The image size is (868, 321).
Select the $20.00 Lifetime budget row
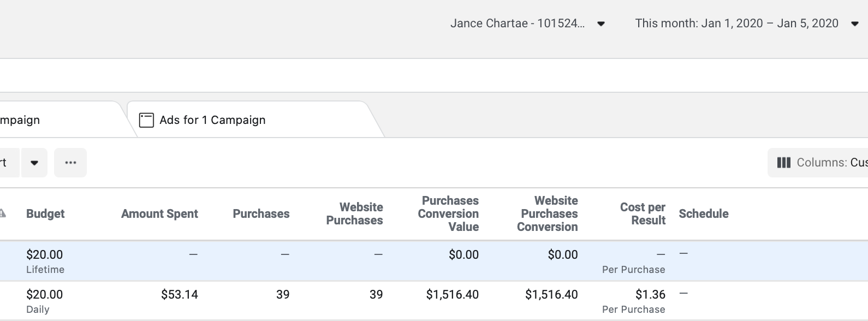(x=434, y=261)
